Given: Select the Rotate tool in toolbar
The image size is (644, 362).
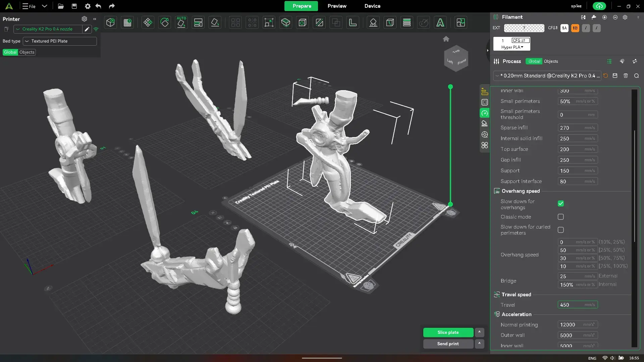Looking at the screenshot, I should (165, 22).
